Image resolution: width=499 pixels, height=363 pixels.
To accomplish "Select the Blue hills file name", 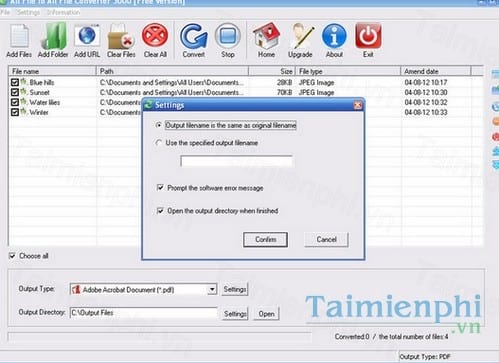I will tap(42, 82).
